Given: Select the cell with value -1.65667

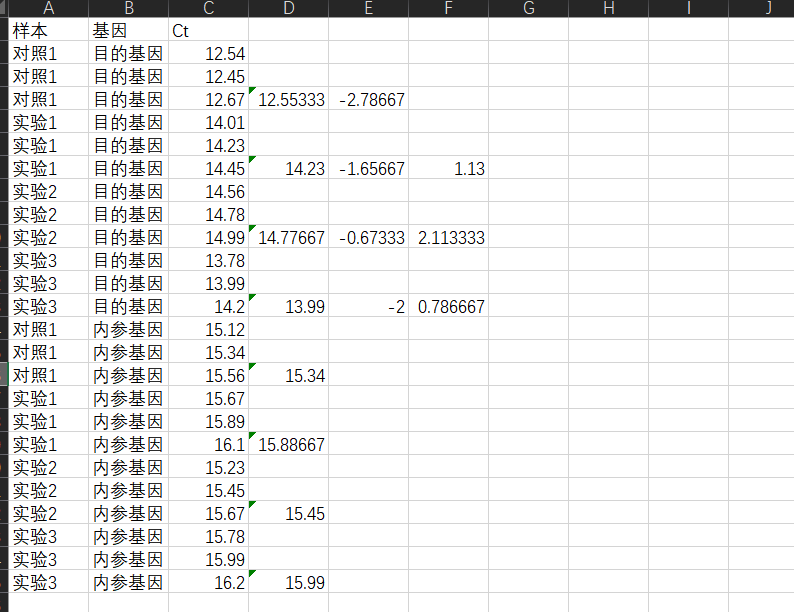Looking at the screenshot, I should [x=368, y=169].
